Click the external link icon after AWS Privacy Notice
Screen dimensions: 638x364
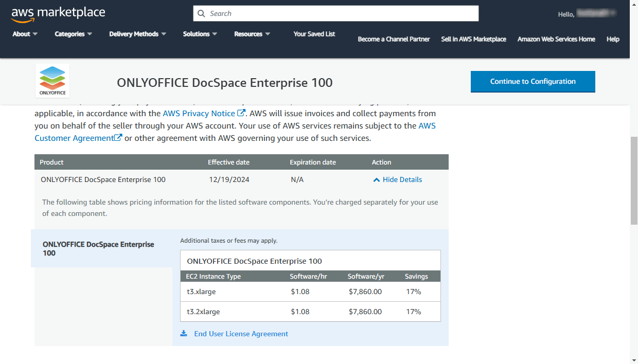pos(241,113)
